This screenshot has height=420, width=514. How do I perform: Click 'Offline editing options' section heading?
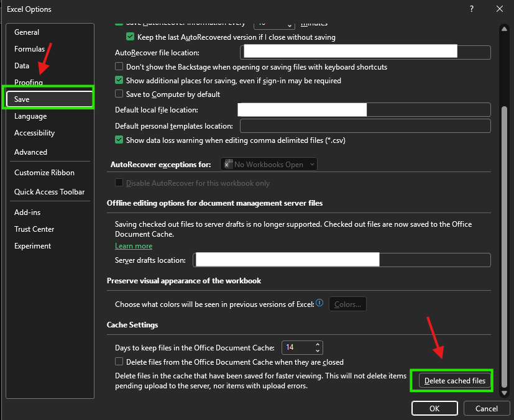pos(214,203)
